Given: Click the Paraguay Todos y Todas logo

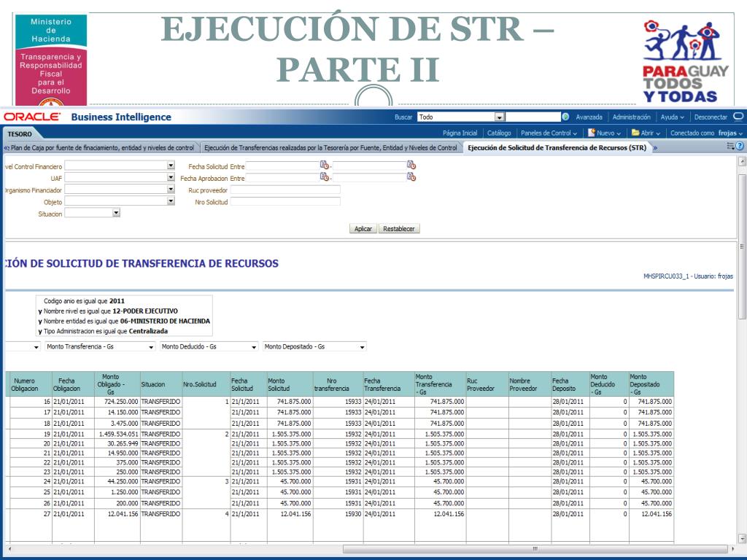Looking at the screenshot, I should coord(685,61).
